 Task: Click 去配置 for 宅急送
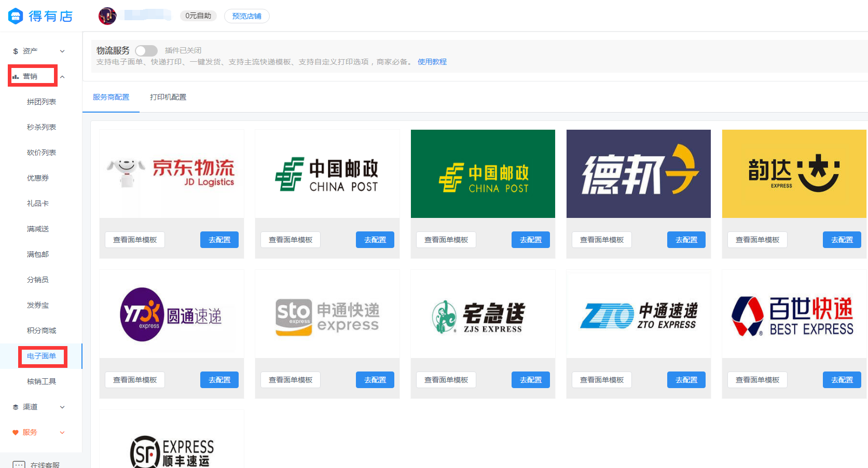[x=531, y=380]
